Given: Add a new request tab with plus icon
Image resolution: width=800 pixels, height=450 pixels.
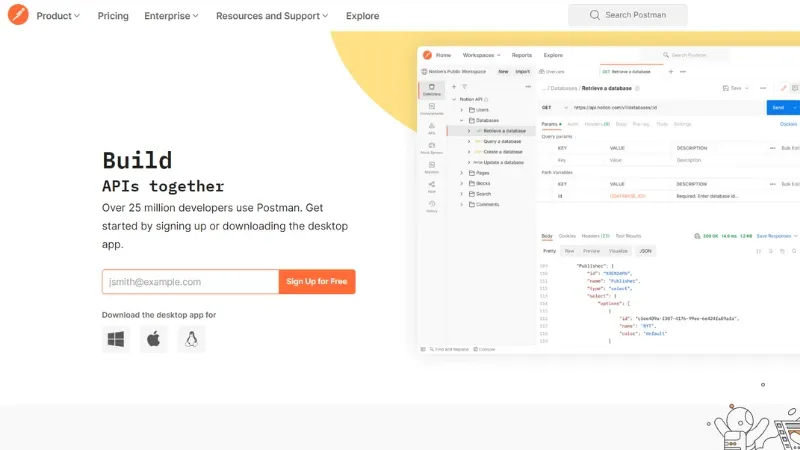Looking at the screenshot, I should point(671,72).
